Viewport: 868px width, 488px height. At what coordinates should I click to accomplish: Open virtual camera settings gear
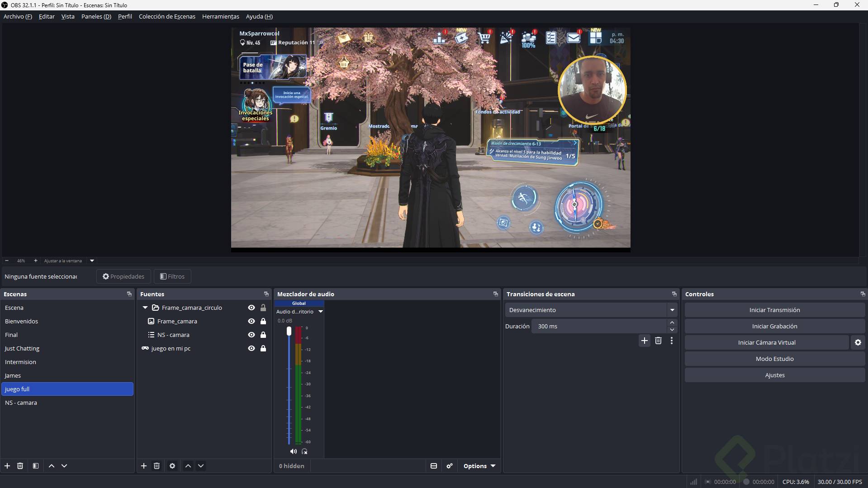click(x=858, y=343)
